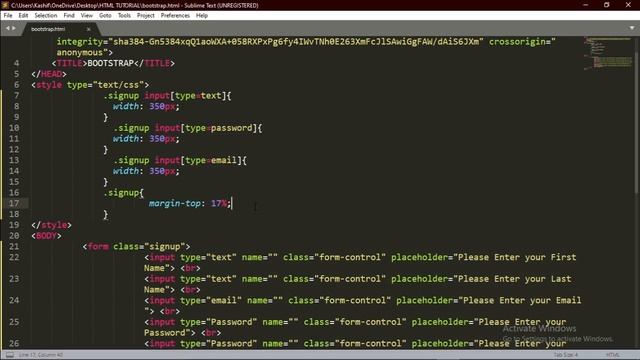
Task: Open the Preferences menu
Action: tap(175, 16)
